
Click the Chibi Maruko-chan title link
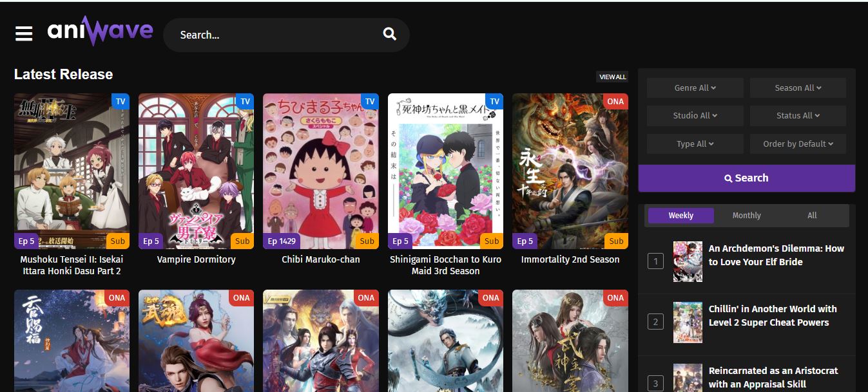click(x=321, y=259)
